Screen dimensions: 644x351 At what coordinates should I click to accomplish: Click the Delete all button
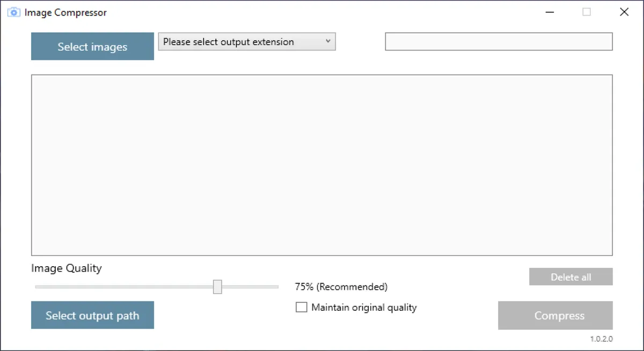coord(570,276)
